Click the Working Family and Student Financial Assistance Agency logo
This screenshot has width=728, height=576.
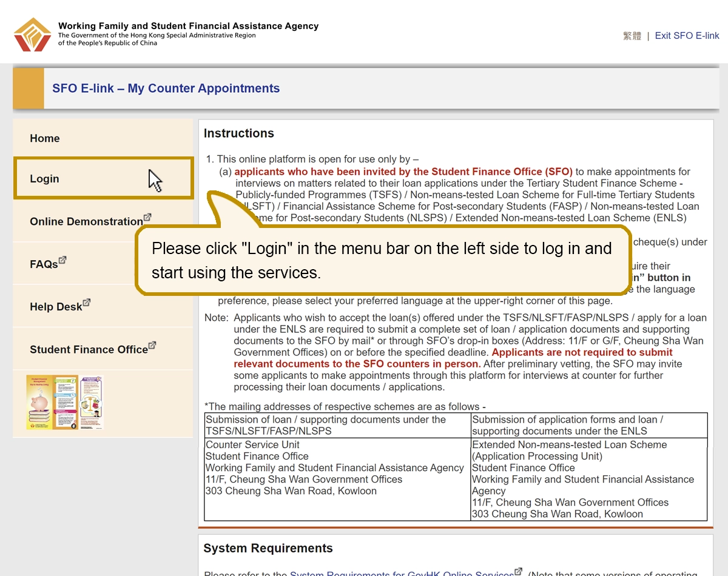tap(32, 35)
